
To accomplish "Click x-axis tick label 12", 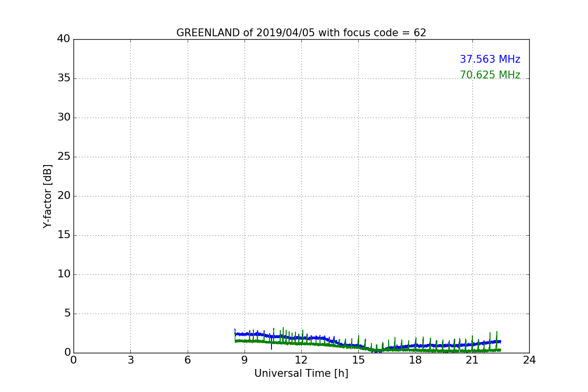I will pyautogui.click(x=301, y=360).
